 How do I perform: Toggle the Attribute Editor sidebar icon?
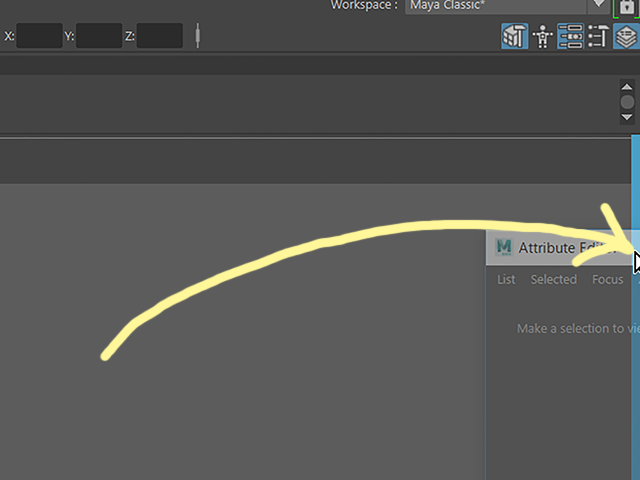click(570, 36)
